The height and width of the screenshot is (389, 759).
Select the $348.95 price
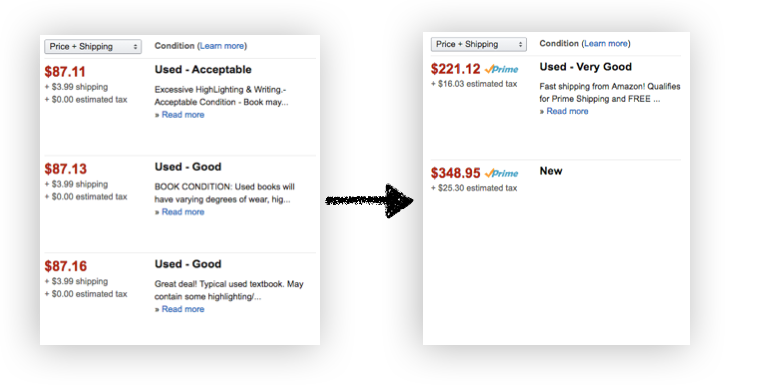(455, 173)
